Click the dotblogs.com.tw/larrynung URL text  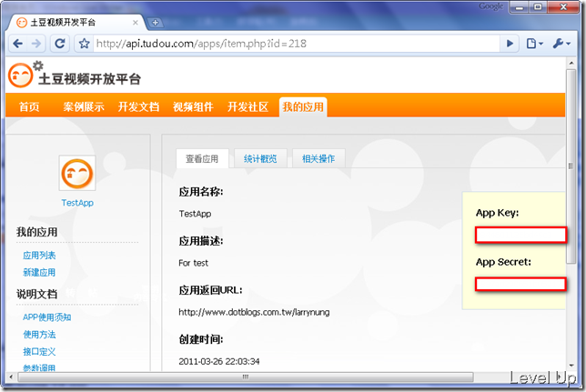(x=254, y=312)
